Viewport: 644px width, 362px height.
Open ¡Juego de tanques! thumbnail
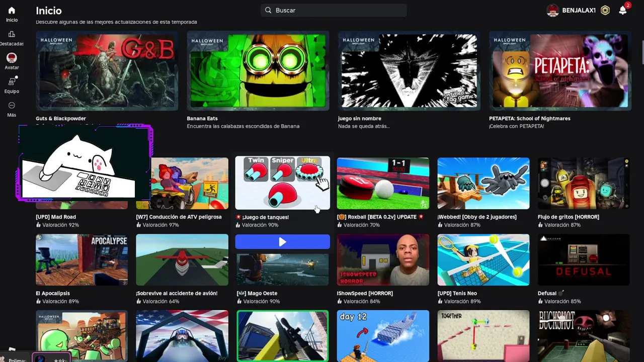(282, 183)
